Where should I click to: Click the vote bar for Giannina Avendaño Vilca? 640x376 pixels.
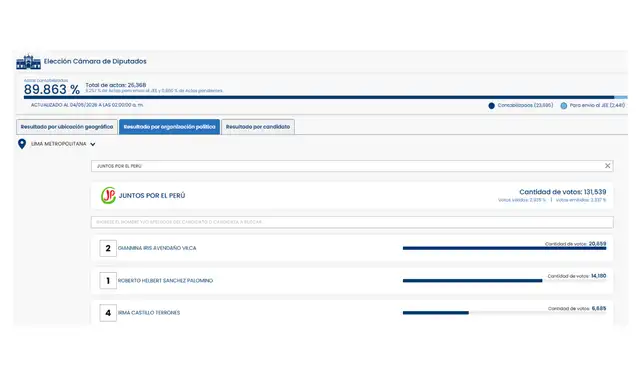pyautogui.click(x=504, y=248)
